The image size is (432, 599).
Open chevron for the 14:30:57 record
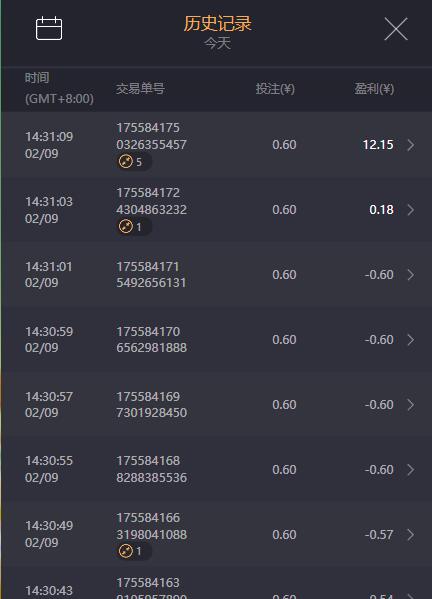pos(411,405)
